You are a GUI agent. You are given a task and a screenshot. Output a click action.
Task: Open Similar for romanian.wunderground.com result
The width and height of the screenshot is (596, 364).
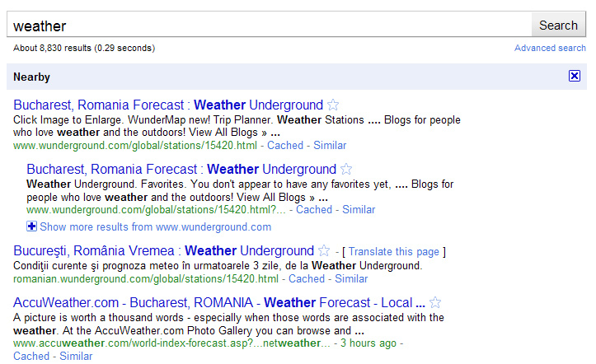(x=351, y=278)
